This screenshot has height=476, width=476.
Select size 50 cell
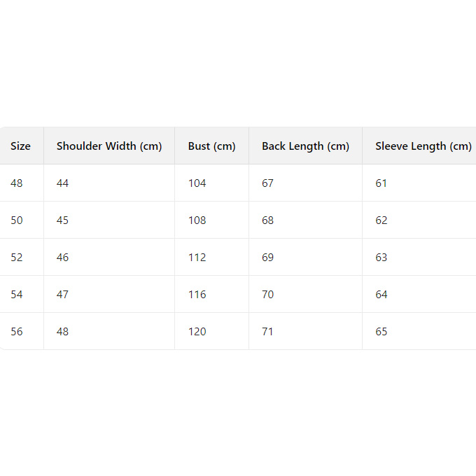pos(17,220)
